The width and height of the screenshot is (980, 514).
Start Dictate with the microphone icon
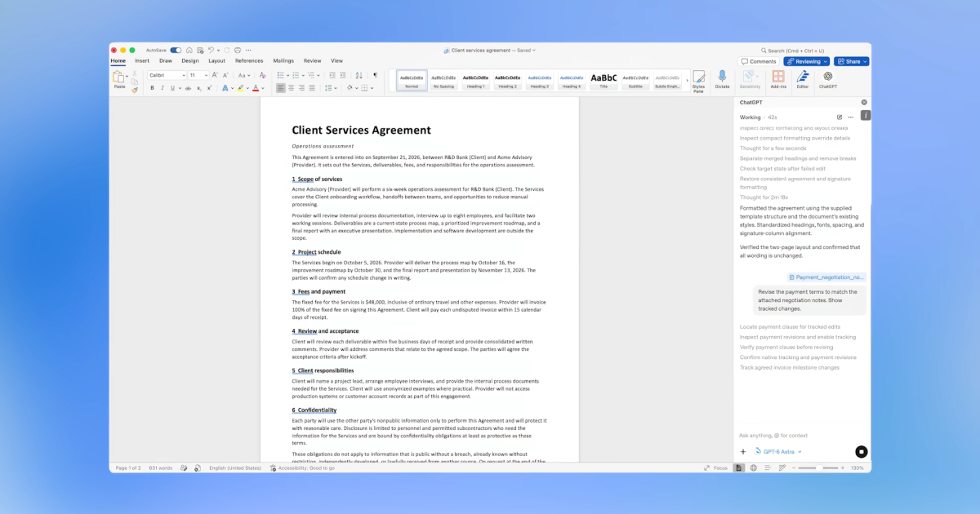click(722, 79)
